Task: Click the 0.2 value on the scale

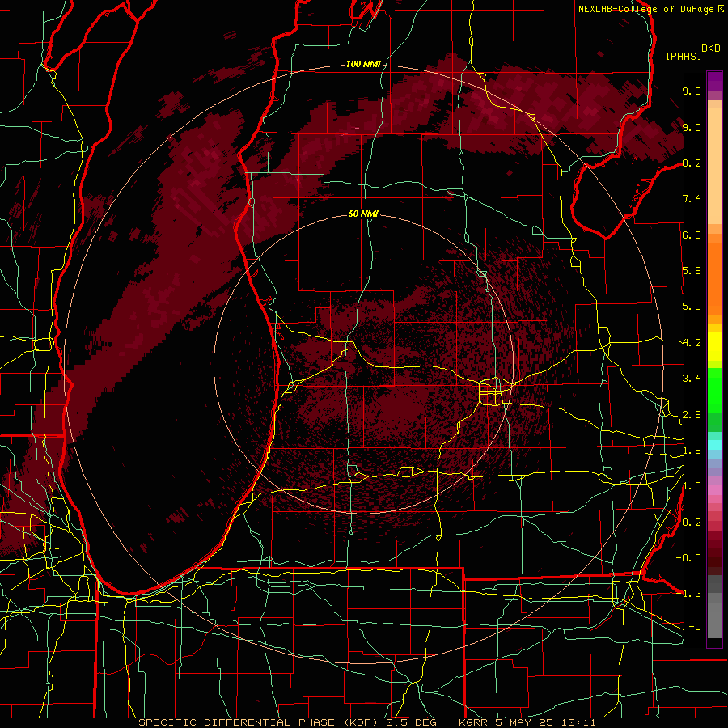Action: [692, 523]
